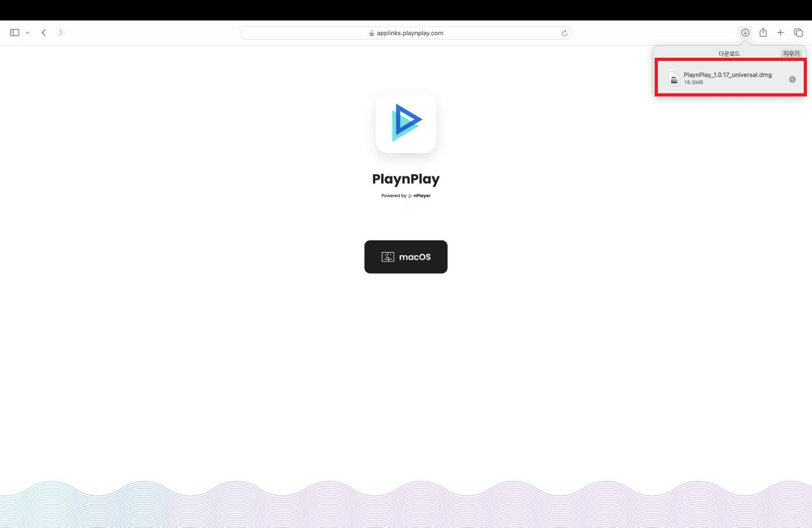Click the Powered by nPlayer text
The width and height of the screenshot is (812, 528).
coord(406,195)
